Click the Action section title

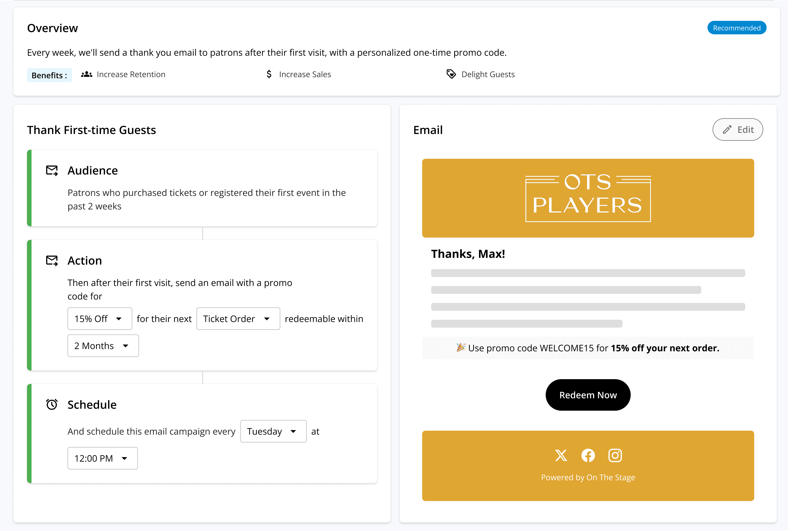point(85,260)
